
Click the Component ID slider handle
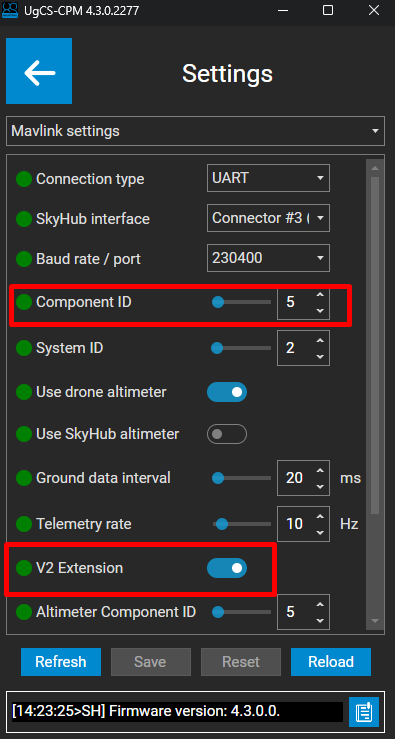218,302
